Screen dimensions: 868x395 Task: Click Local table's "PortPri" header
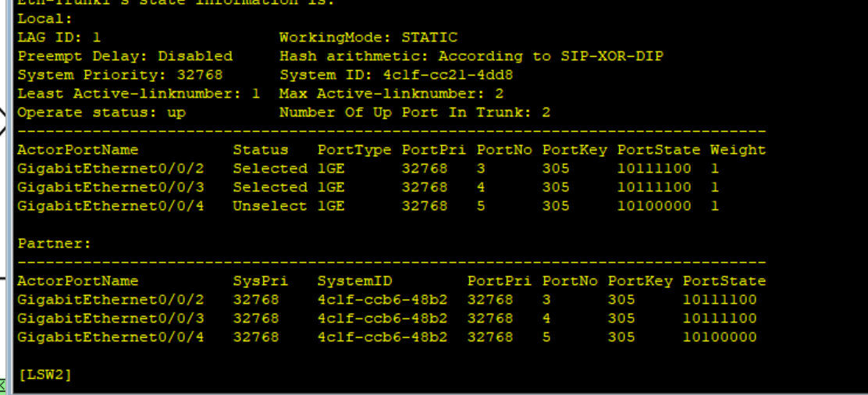434,150
